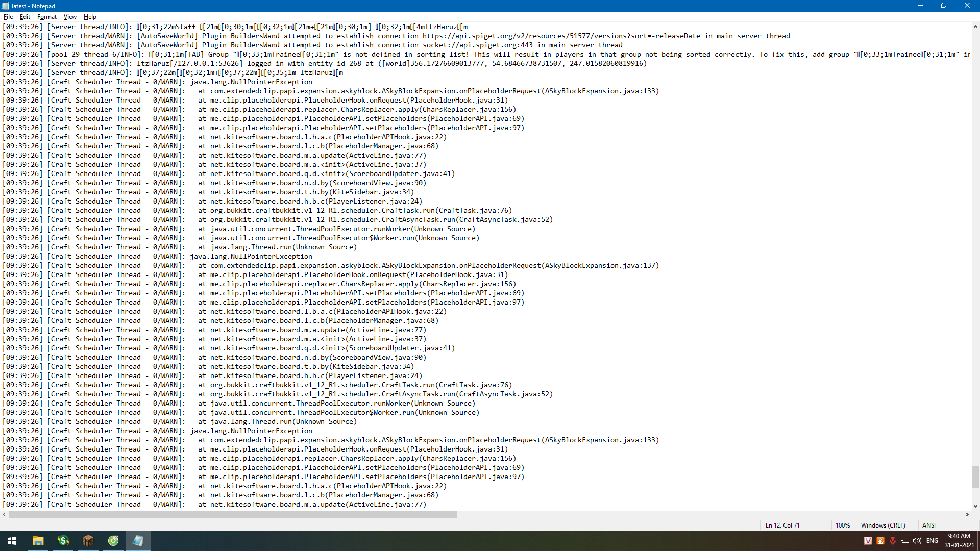Click the vertical scrollbar down arrow
This screenshot has height=551, width=980.
(975, 506)
